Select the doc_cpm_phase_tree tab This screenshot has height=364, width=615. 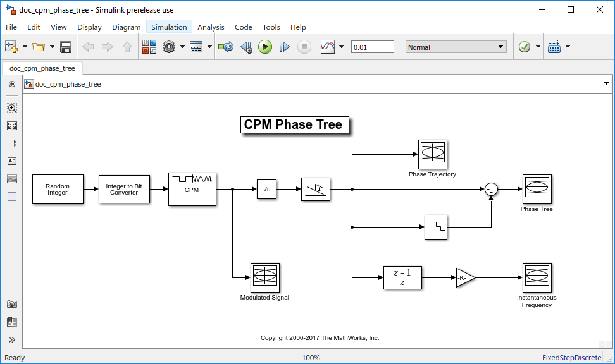(x=42, y=68)
